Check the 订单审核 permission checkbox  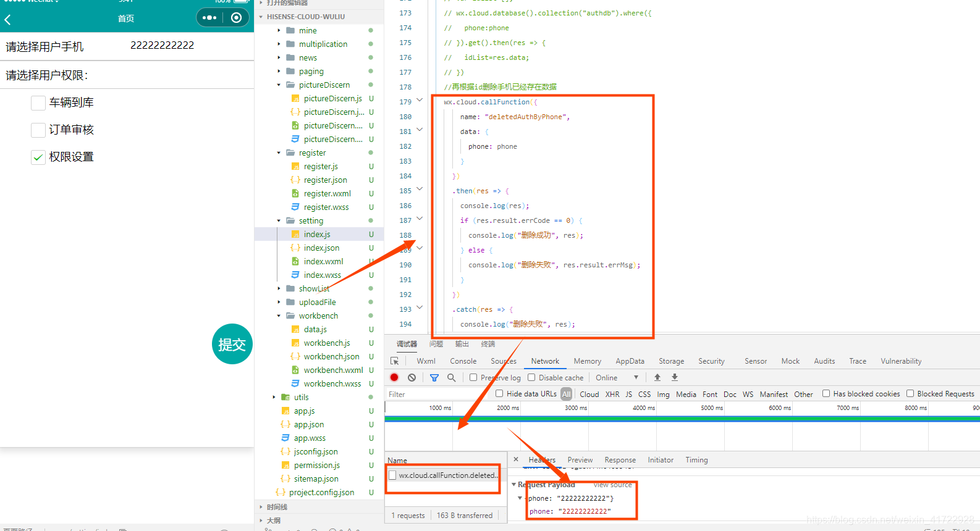(x=38, y=130)
